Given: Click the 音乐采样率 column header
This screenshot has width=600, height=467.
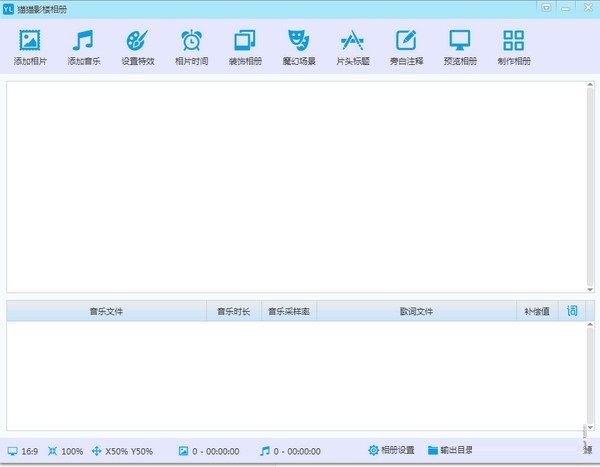Looking at the screenshot, I should 289,311.
